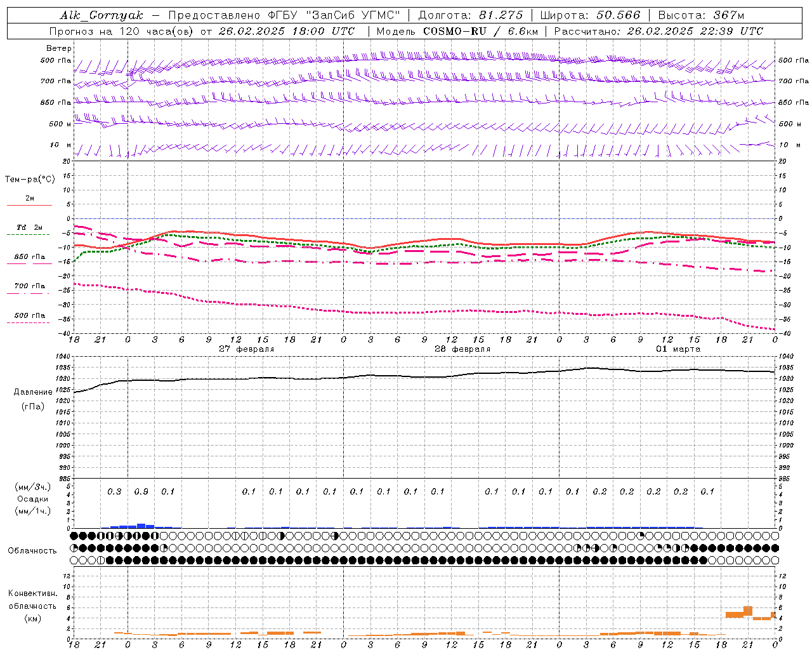Click the (мм/1ч.) precipitation unit label
The image size is (812, 650).
point(33,511)
